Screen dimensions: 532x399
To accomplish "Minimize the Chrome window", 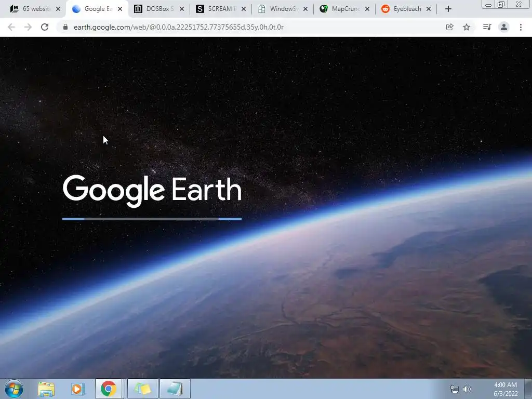I will [488, 4].
